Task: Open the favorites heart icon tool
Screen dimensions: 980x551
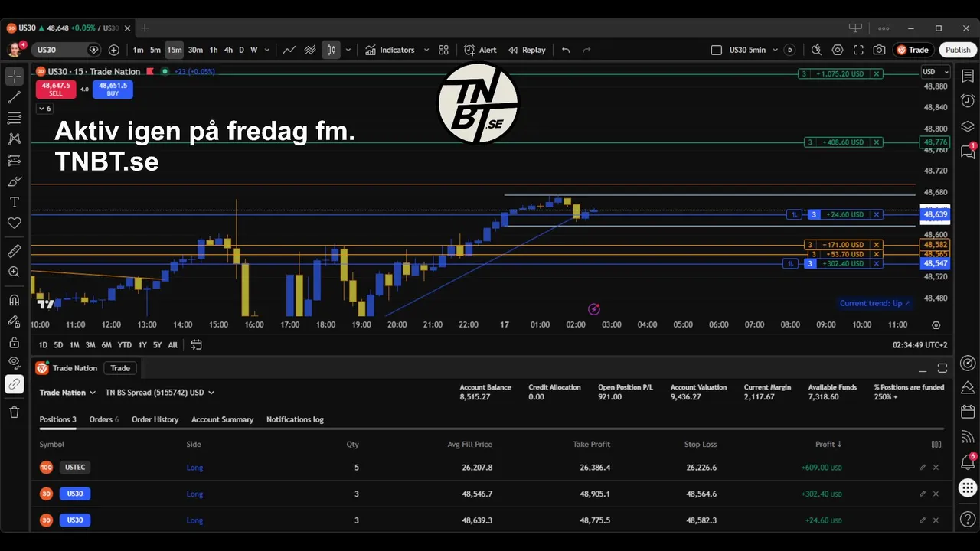Action: coord(14,223)
